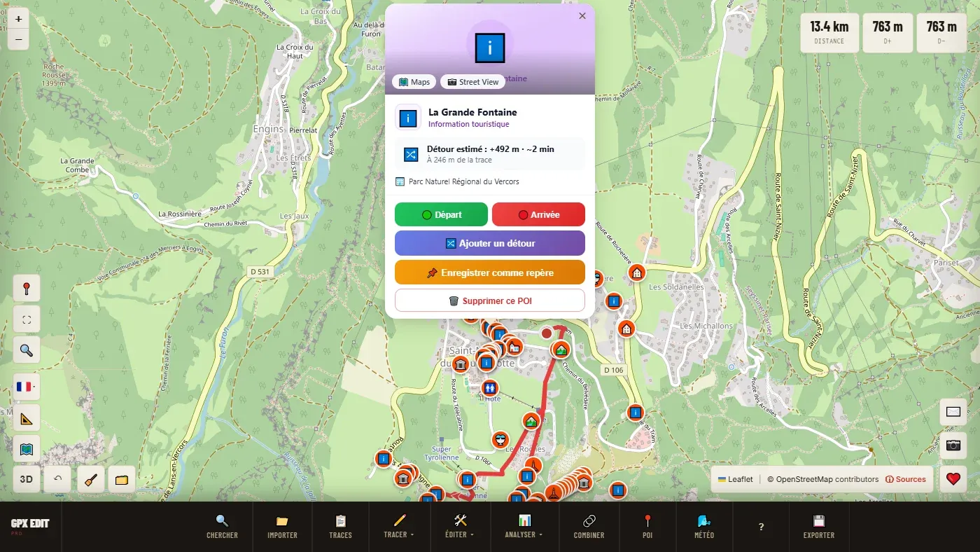Select the ruler triangle measure tool
Viewport: 980px width, 552px height.
(x=27, y=418)
